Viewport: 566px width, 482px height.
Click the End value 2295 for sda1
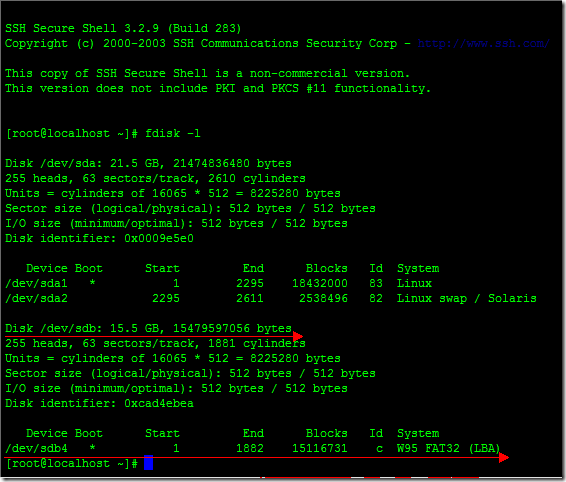(250, 283)
